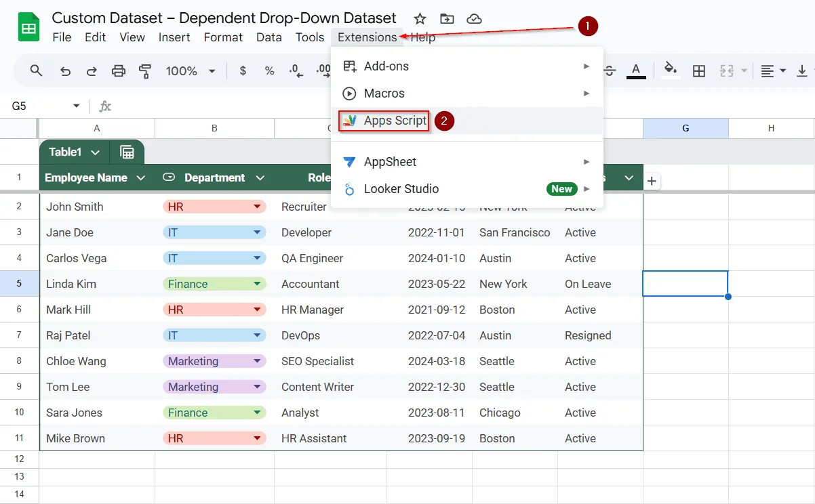Image resolution: width=815 pixels, height=504 pixels.
Task: Open Jane Doe's IT department dropdown
Action: [257, 232]
